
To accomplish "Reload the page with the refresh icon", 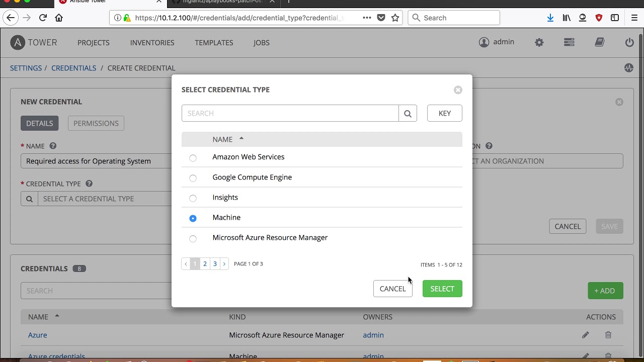I will [43, 18].
